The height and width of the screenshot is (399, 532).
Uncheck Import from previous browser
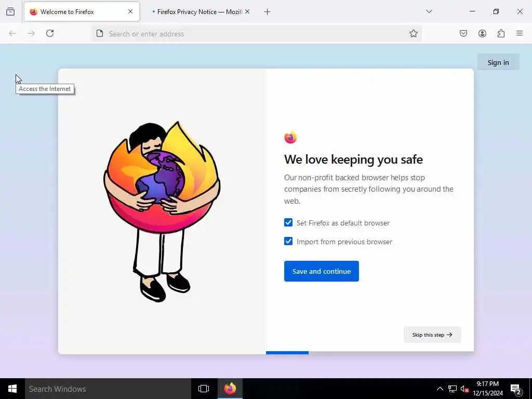[x=288, y=241]
